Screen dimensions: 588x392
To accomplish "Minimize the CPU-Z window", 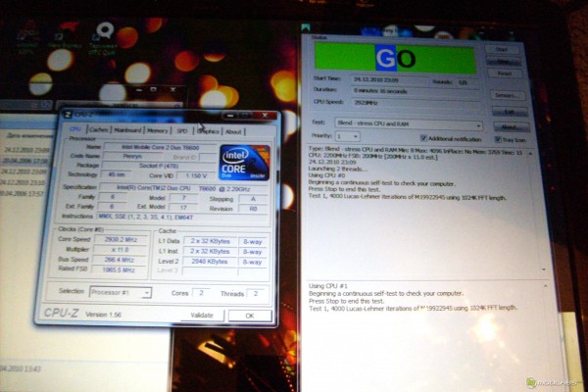I will point(230,116).
